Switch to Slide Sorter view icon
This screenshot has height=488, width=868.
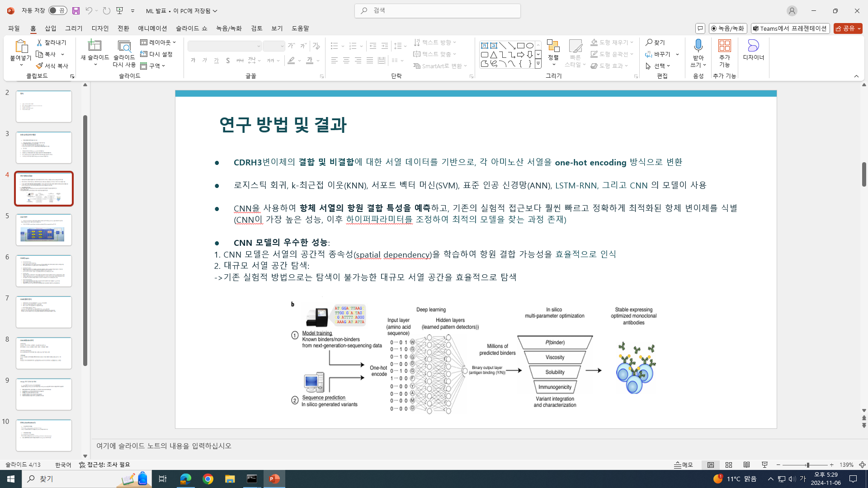click(x=729, y=465)
